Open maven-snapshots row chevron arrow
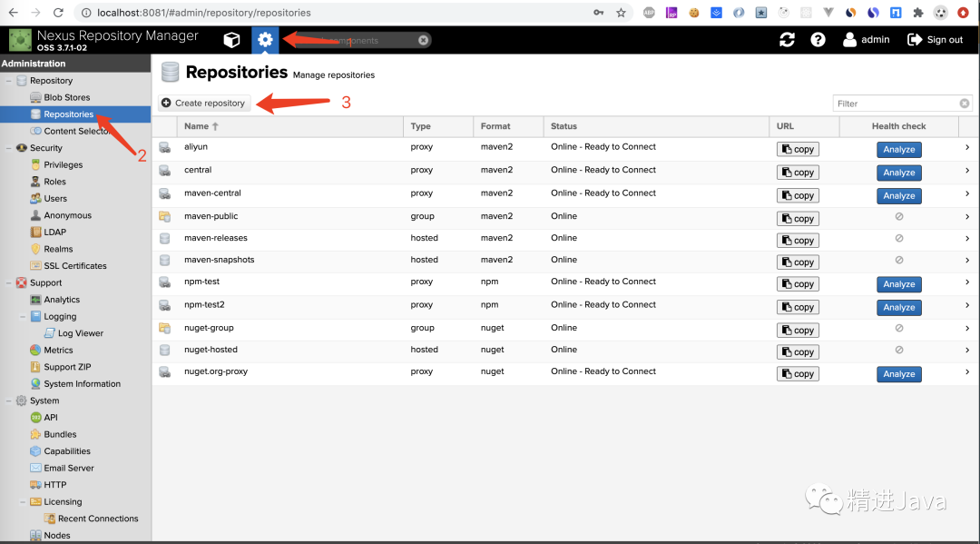The width and height of the screenshot is (980, 544). coord(967,260)
